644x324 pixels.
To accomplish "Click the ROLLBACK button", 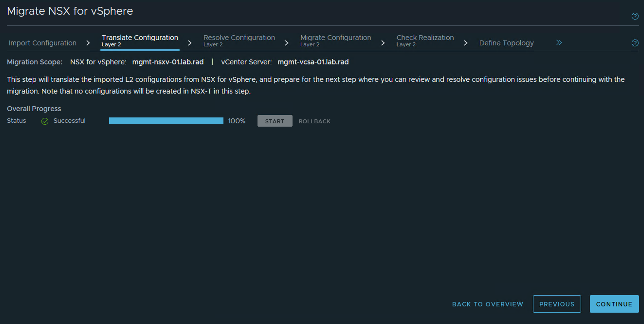I will [314, 121].
